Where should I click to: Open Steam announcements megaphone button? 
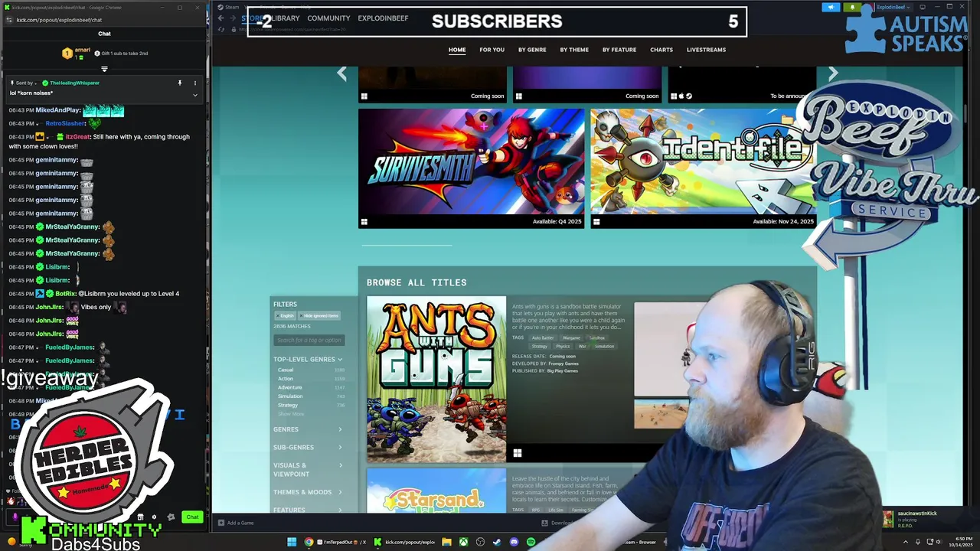(x=831, y=7)
